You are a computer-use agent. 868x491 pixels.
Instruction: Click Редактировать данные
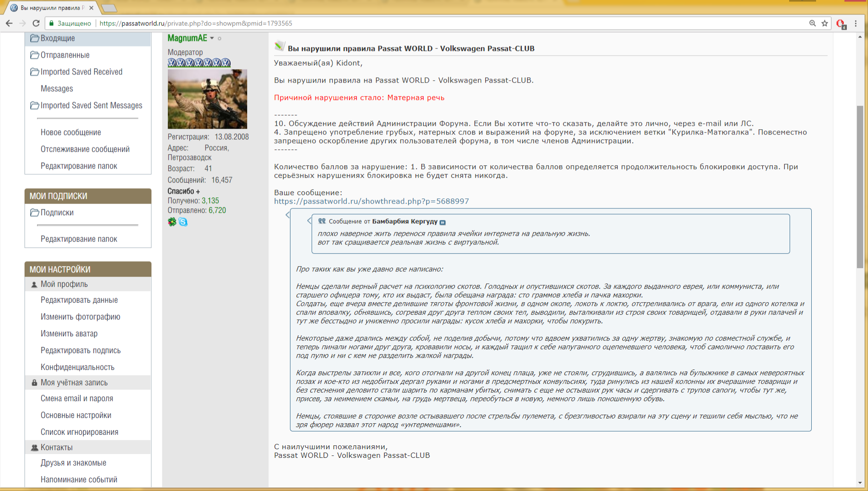79,300
